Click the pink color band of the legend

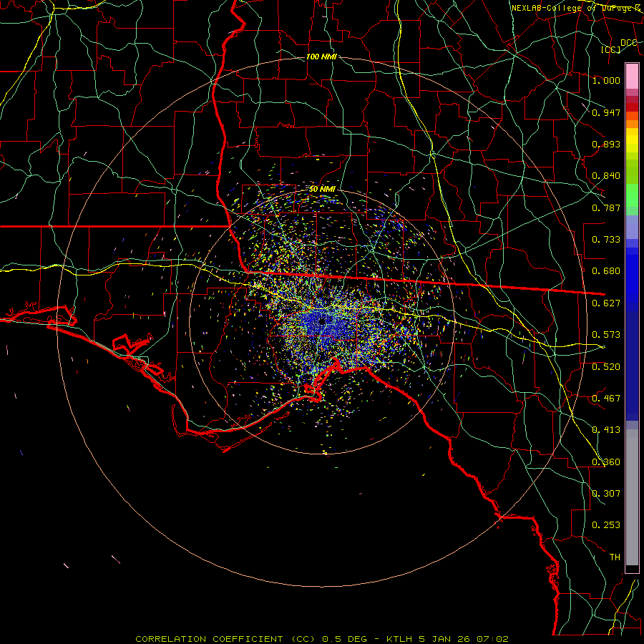[x=632, y=77]
